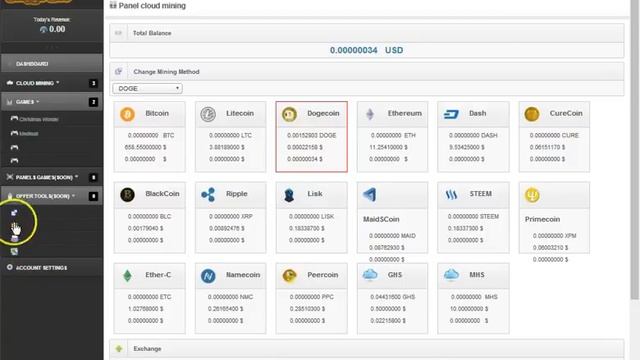Click the Panel cloud mining page title
Screen dimensions: 640x360
click(x=152, y=6)
